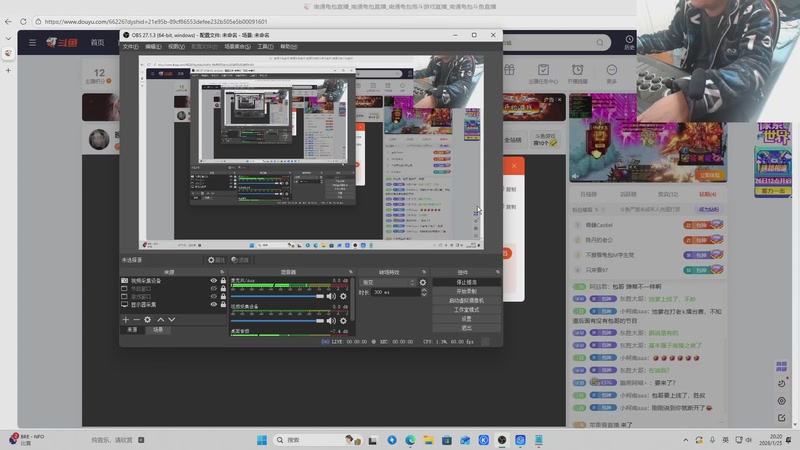The width and height of the screenshot is (800, 450).
Task: Pop out the 来源 sources dock
Action: pos(222,272)
